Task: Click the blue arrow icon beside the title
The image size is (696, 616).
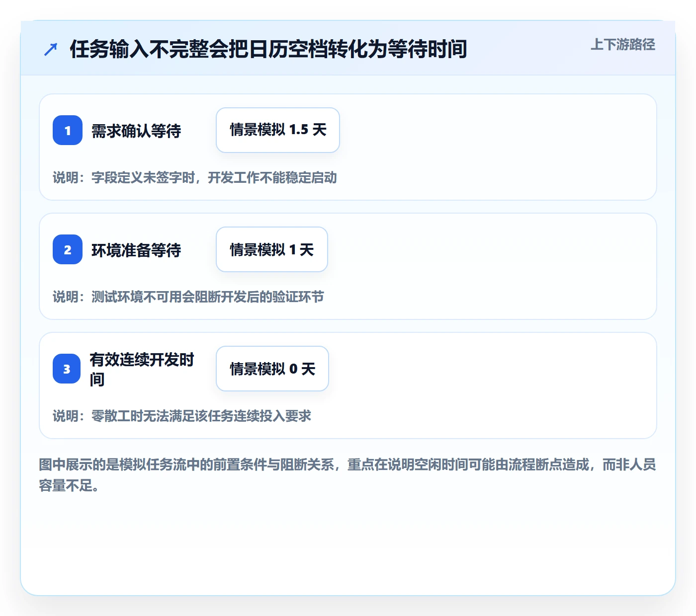Action: tap(51, 49)
